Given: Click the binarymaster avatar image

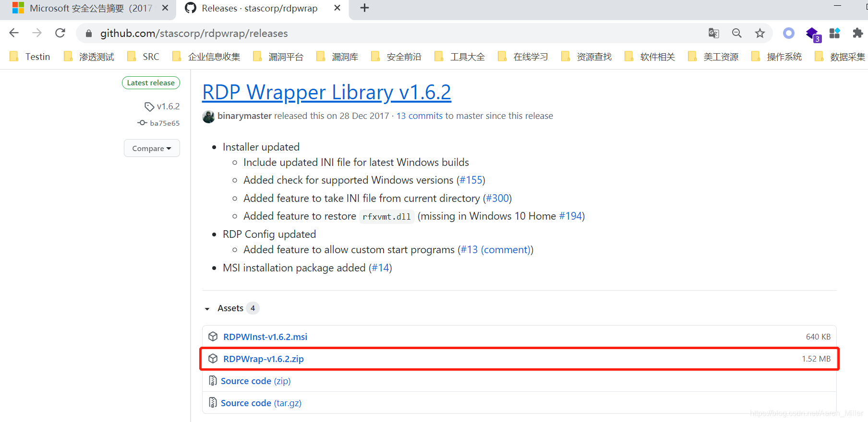Looking at the screenshot, I should [x=208, y=117].
